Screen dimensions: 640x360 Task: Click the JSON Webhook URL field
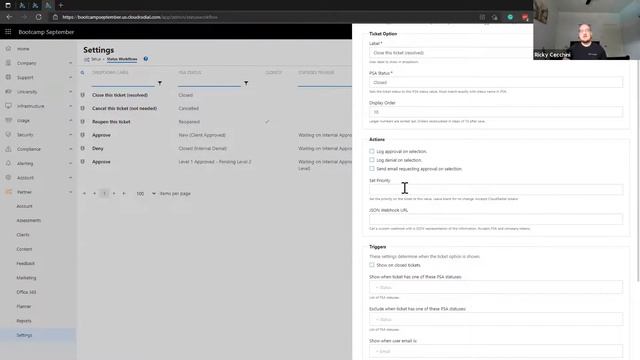pyautogui.click(x=496, y=219)
